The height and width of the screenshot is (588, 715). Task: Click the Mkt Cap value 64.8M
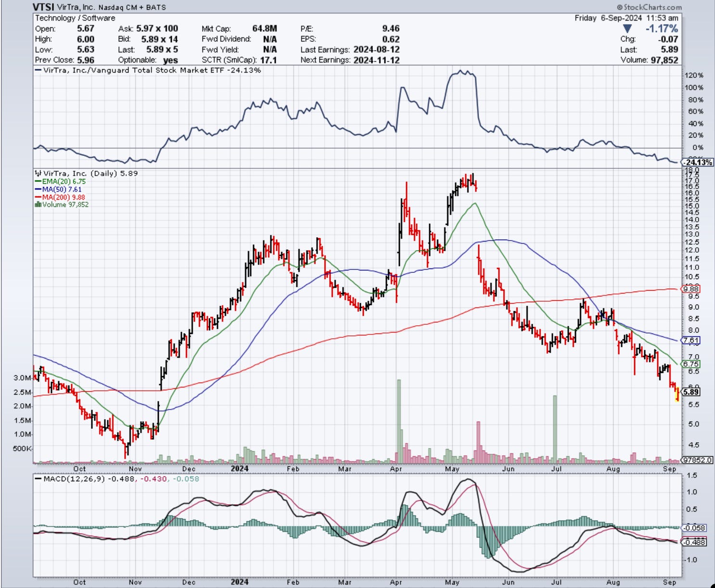coord(265,28)
